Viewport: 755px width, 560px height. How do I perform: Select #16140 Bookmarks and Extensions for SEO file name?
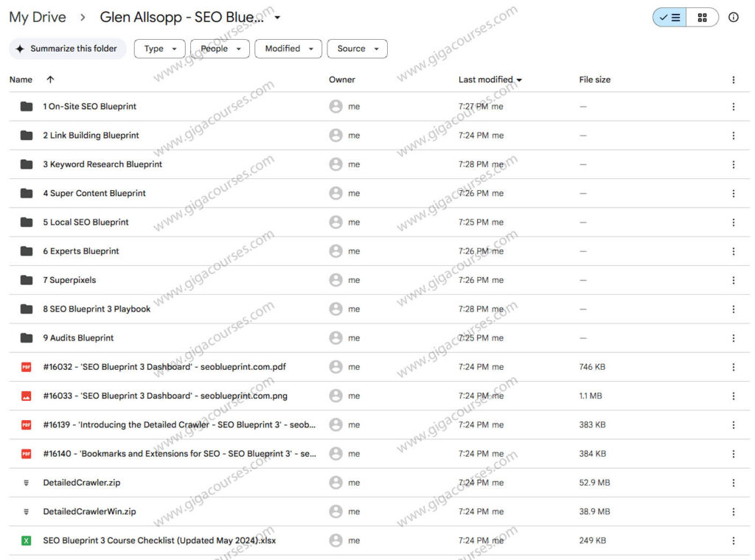pos(180,453)
